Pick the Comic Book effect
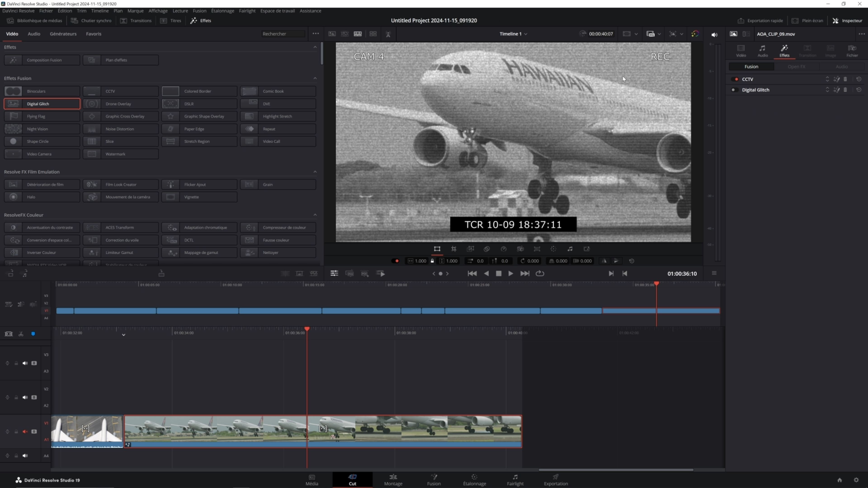 278,91
